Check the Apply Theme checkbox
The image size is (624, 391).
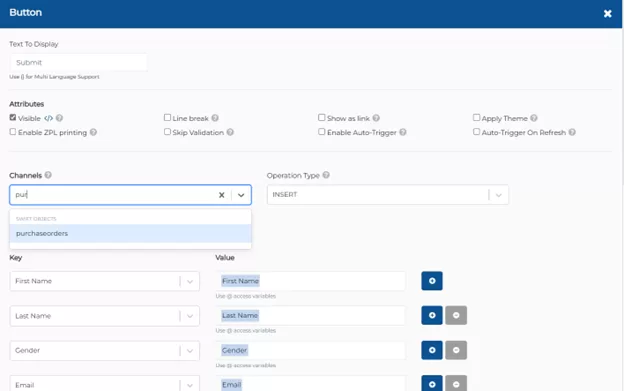476,117
